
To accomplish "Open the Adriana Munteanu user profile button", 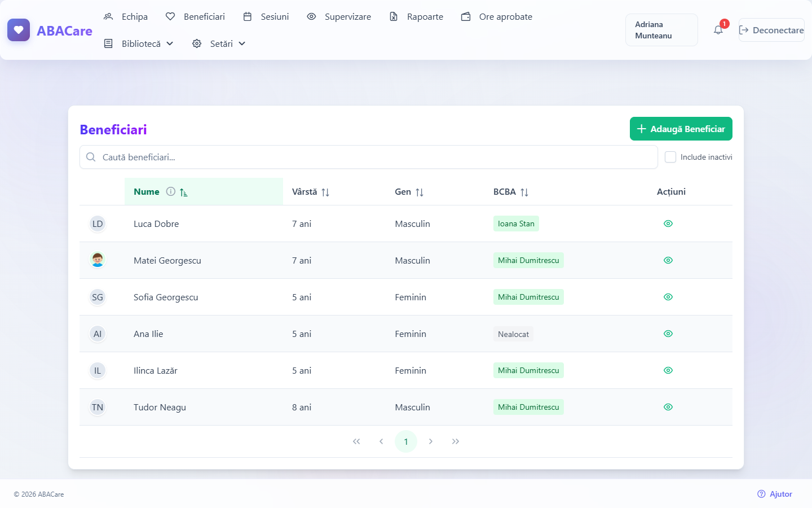I will (x=661, y=30).
